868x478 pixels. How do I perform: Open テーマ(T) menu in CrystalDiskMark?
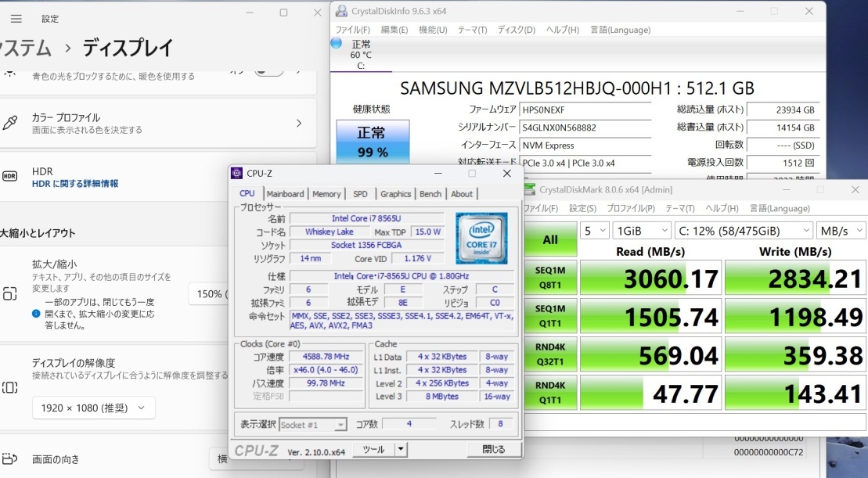click(x=680, y=208)
